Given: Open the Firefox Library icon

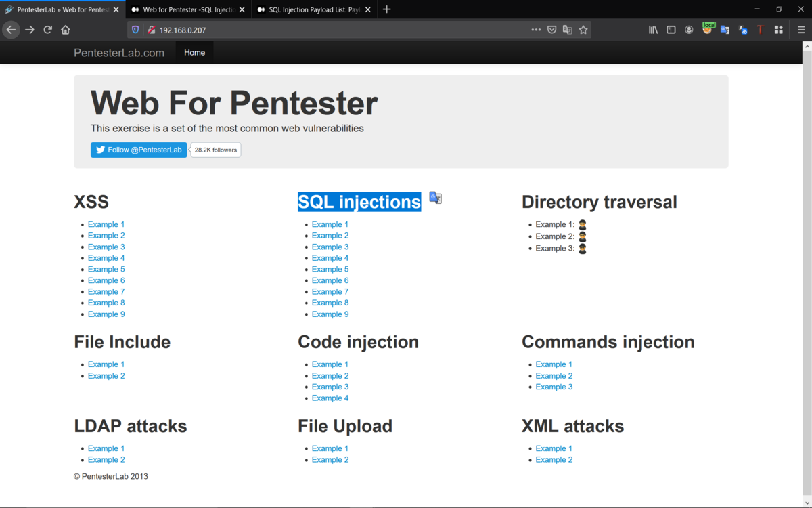Looking at the screenshot, I should tap(653, 30).
